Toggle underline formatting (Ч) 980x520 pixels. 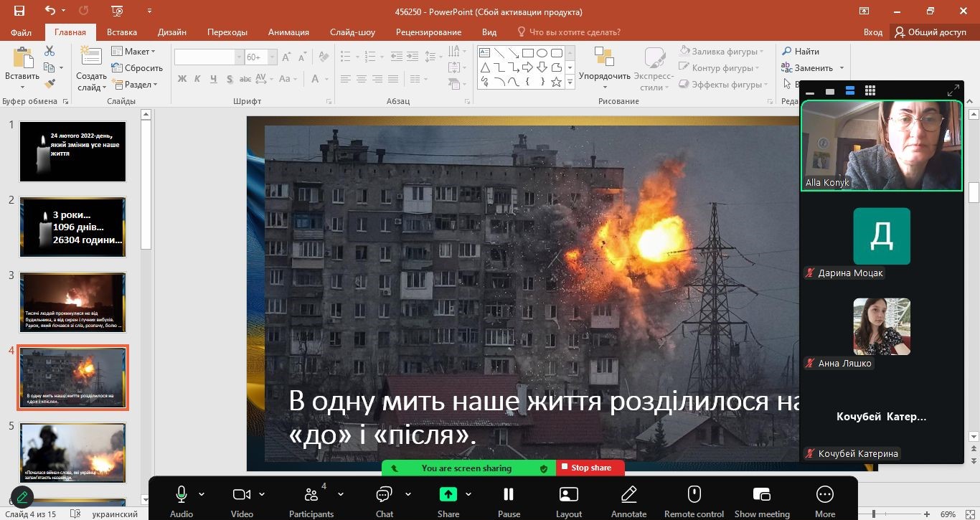click(x=213, y=79)
